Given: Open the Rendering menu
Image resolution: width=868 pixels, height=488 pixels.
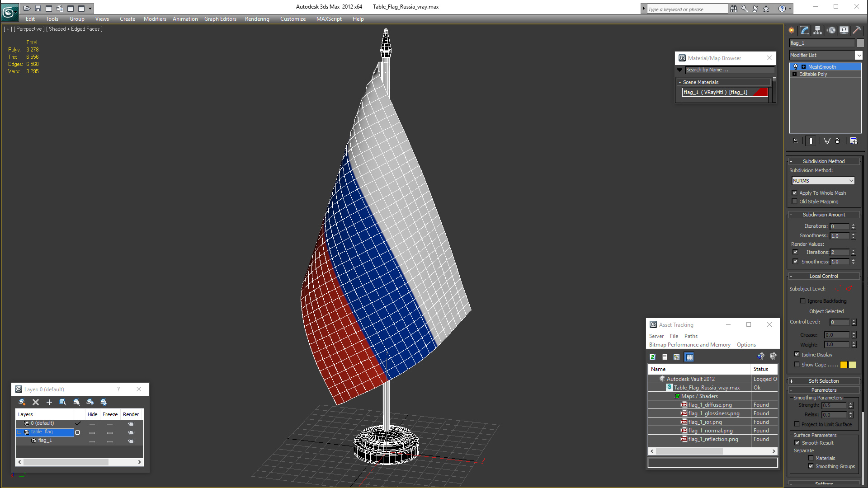Looking at the screenshot, I should [x=257, y=19].
